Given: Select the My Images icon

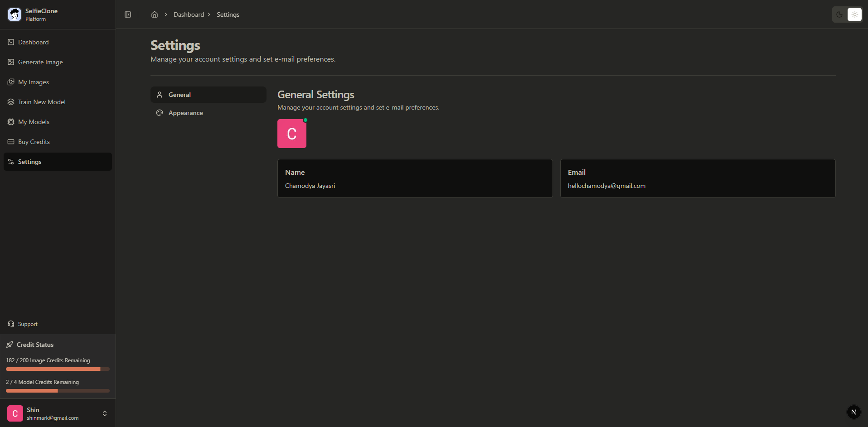Looking at the screenshot, I should coord(10,82).
